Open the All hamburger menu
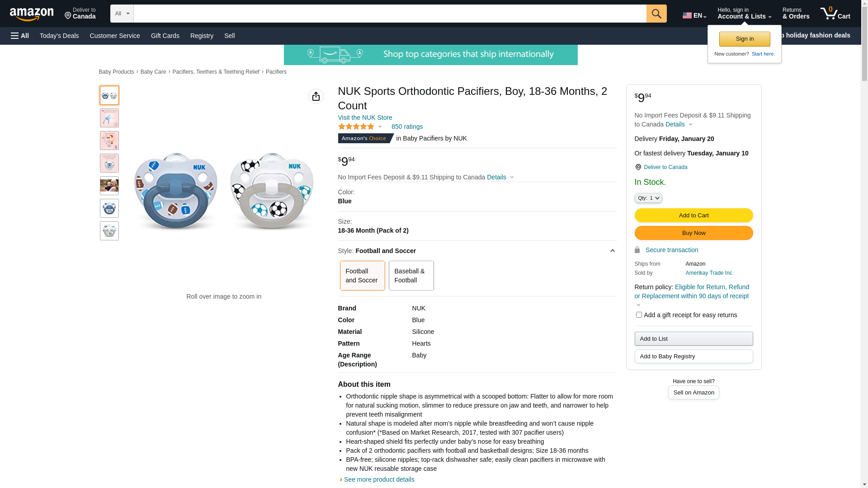Viewport: 868px width, 488px height. pyautogui.click(x=20, y=36)
